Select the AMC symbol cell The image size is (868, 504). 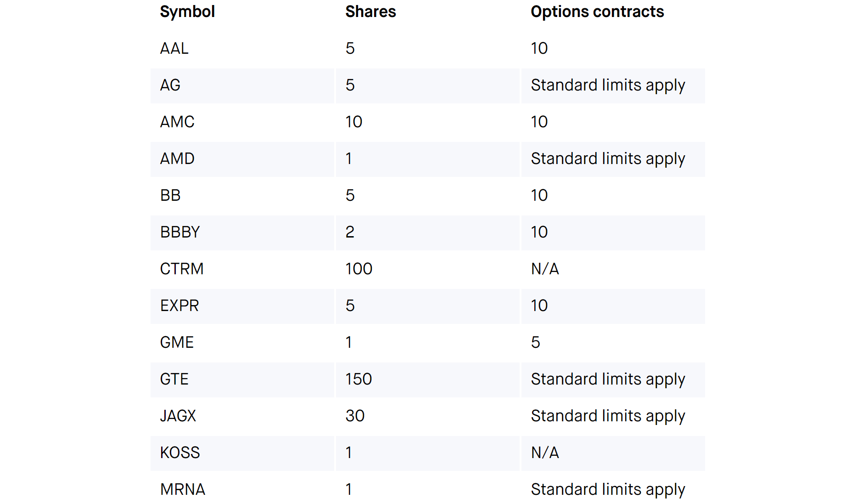pyautogui.click(x=177, y=122)
